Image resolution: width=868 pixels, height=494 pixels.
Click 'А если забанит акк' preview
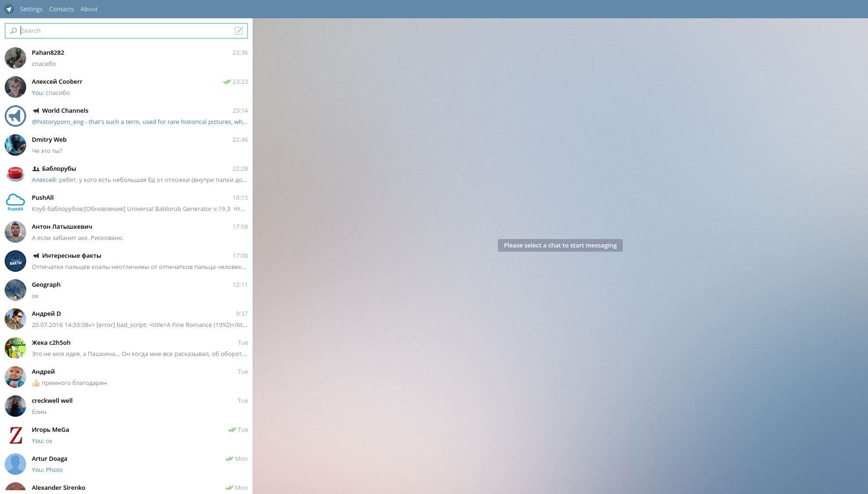[78, 238]
